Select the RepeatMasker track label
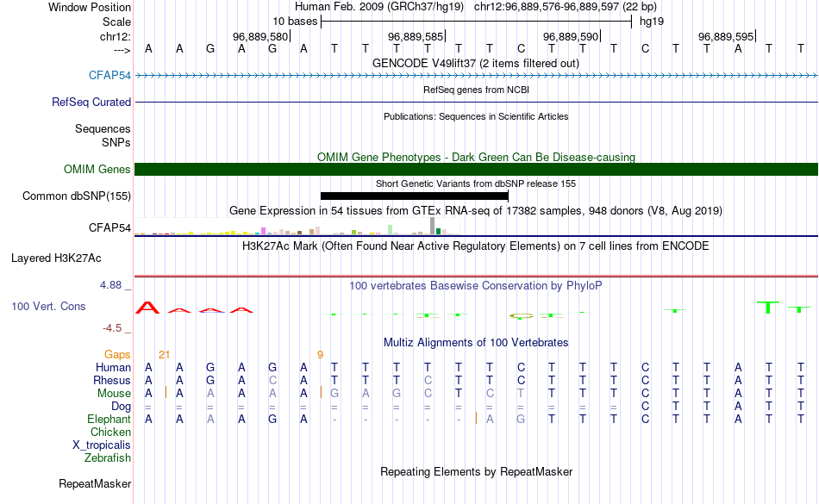 coord(95,484)
